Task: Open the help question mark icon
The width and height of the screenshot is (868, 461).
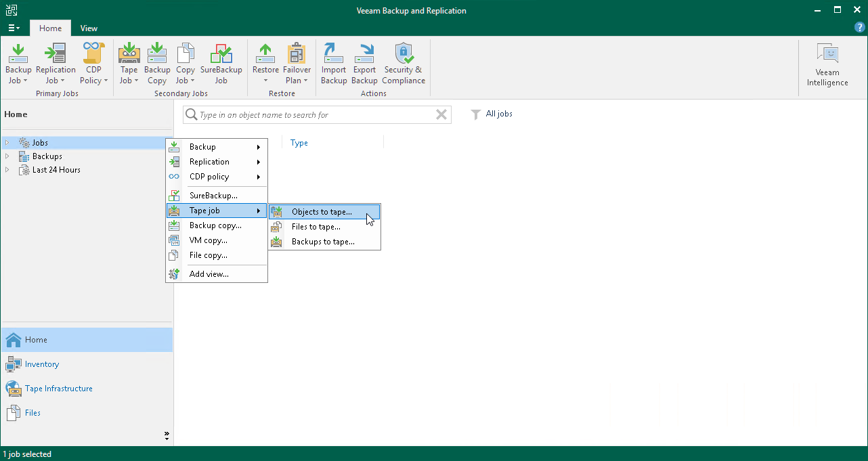Action: 860,28
